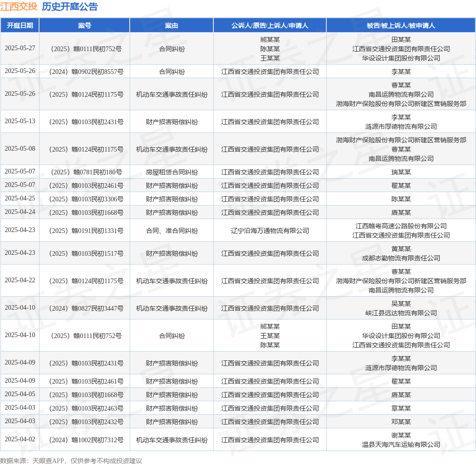Image resolution: width=476 pixels, height=465 pixels.
Task: Click case number (2025)赣0103民初3306号
Action: pyautogui.click(x=86, y=199)
